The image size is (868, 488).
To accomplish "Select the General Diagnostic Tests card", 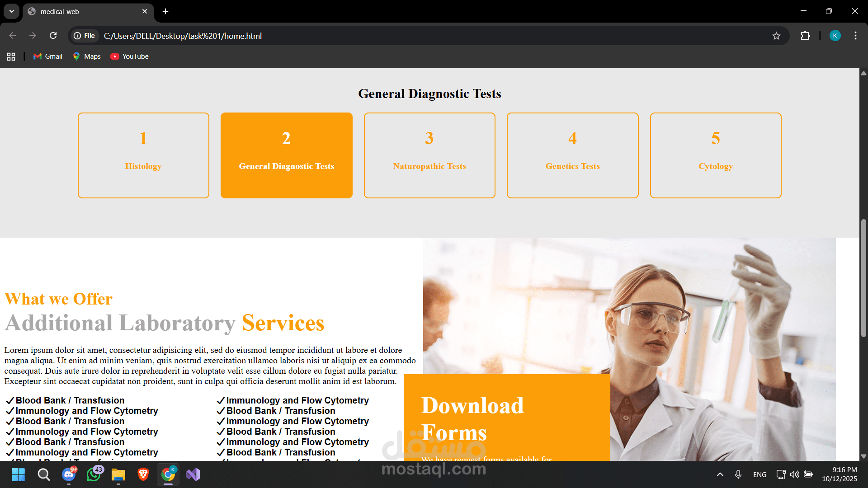I will (287, 155).
